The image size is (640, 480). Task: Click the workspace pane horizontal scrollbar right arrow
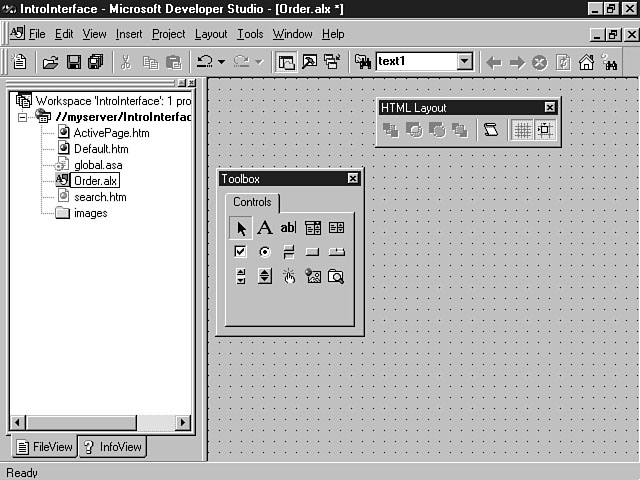click(x=183, y=423)
